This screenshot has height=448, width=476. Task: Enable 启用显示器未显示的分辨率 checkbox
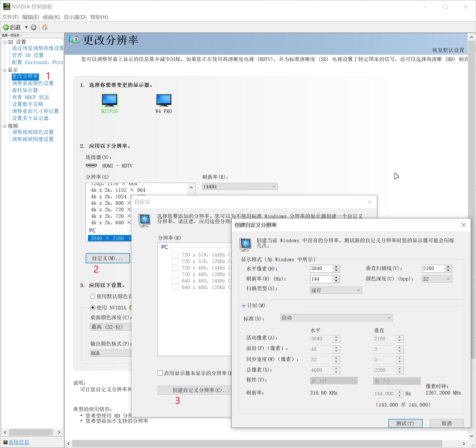click(x=160, y=373)
